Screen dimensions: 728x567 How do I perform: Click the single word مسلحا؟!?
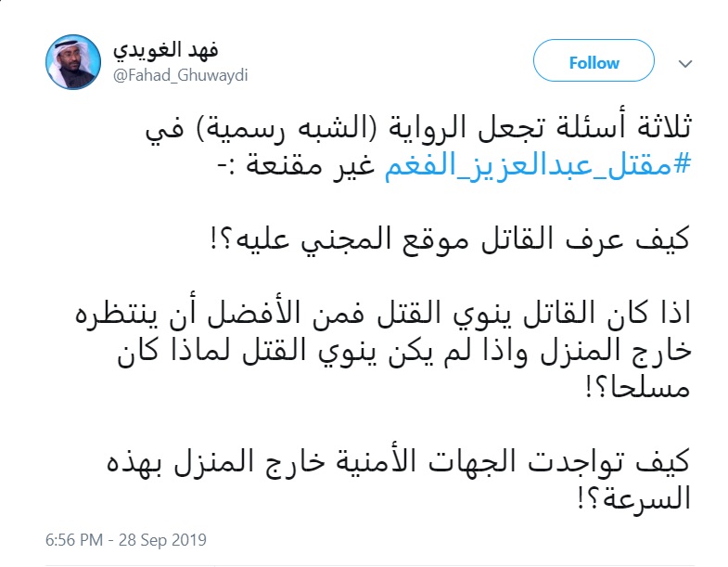point(638,388)
